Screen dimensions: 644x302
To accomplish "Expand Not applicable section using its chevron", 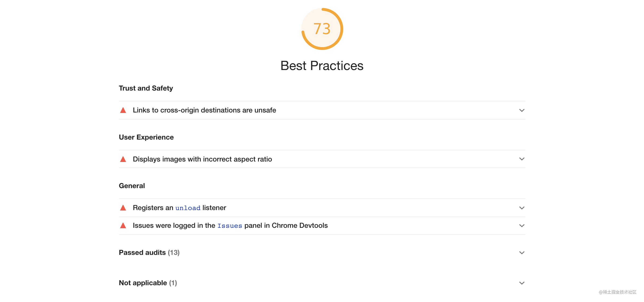I will click(522, 283).
